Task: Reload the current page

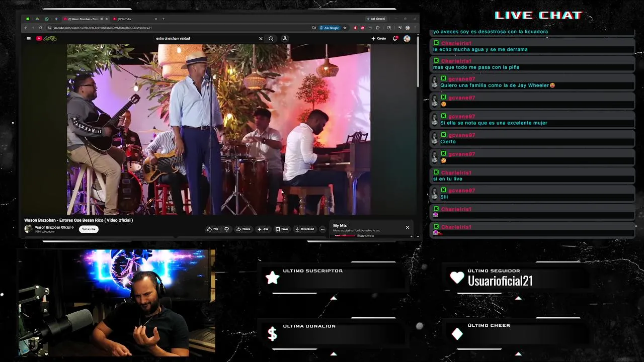Action: coord(41,28)
